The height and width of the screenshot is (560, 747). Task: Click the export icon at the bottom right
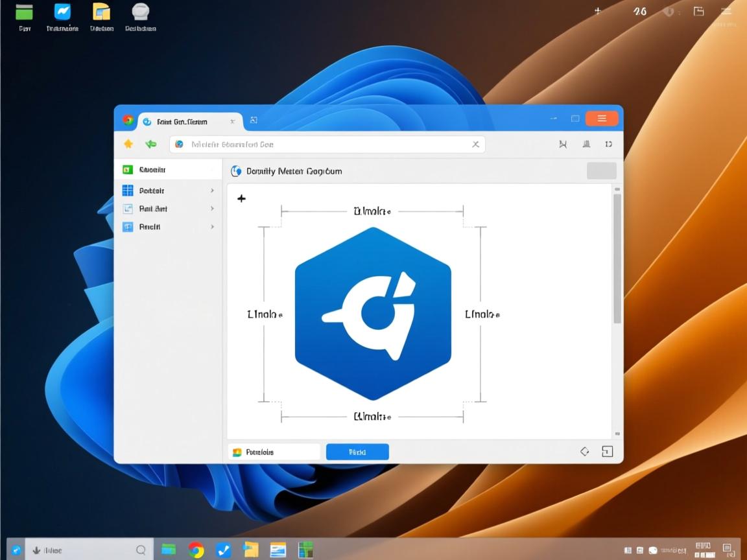click(x=607, y=451)
